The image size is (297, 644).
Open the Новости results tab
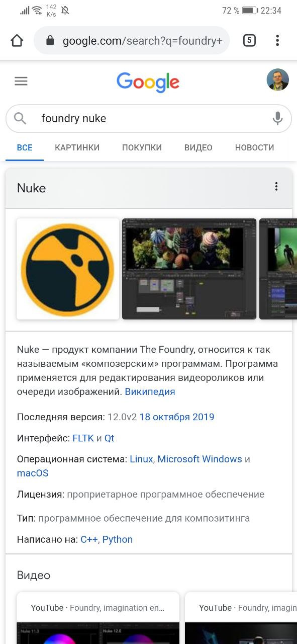(x=255, y=147)
